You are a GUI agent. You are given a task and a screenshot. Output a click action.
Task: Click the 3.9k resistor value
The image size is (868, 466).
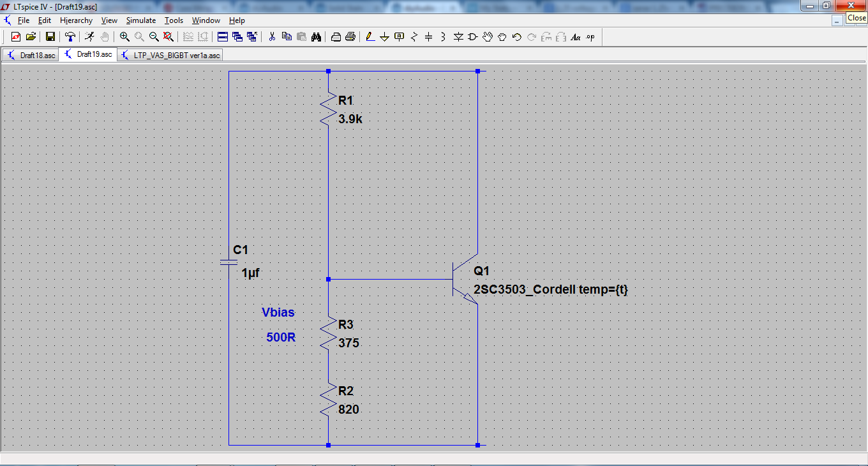pyautogui.click(x=350, y=119)
